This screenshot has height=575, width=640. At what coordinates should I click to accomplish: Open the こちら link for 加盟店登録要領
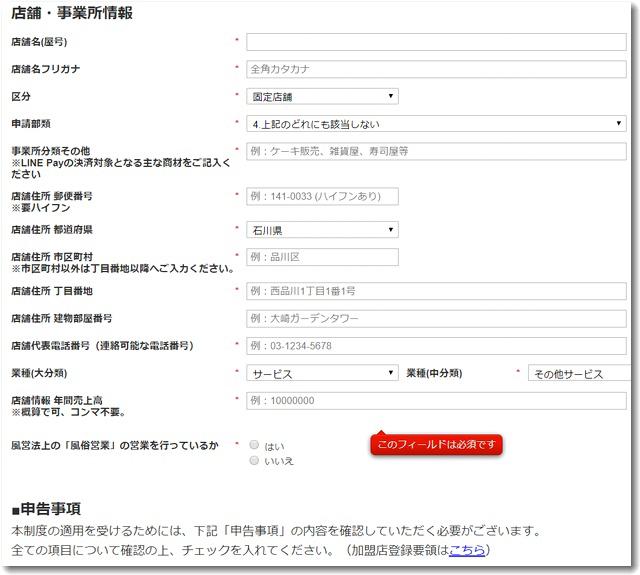pos(467,550)
